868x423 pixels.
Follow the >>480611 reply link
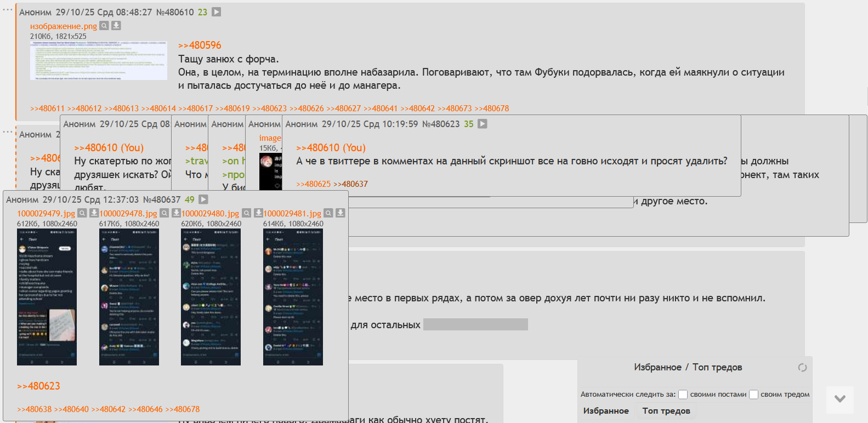pos(47,108)
